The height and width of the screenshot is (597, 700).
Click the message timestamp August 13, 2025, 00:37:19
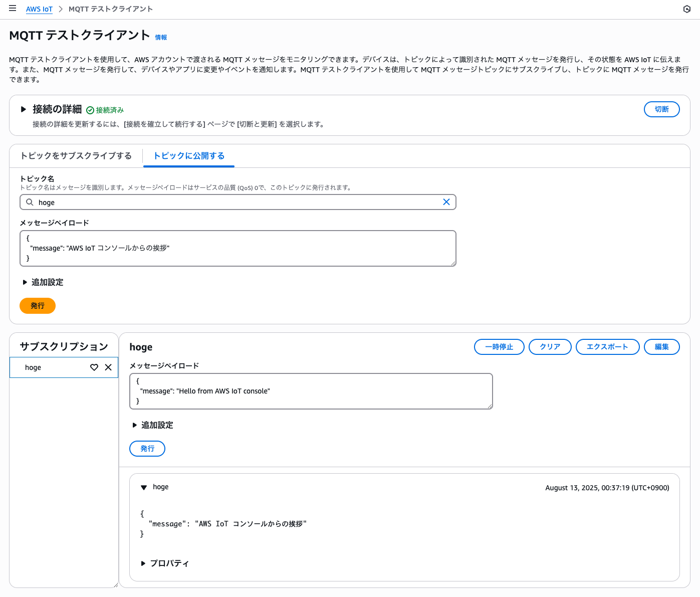point(607,488)
